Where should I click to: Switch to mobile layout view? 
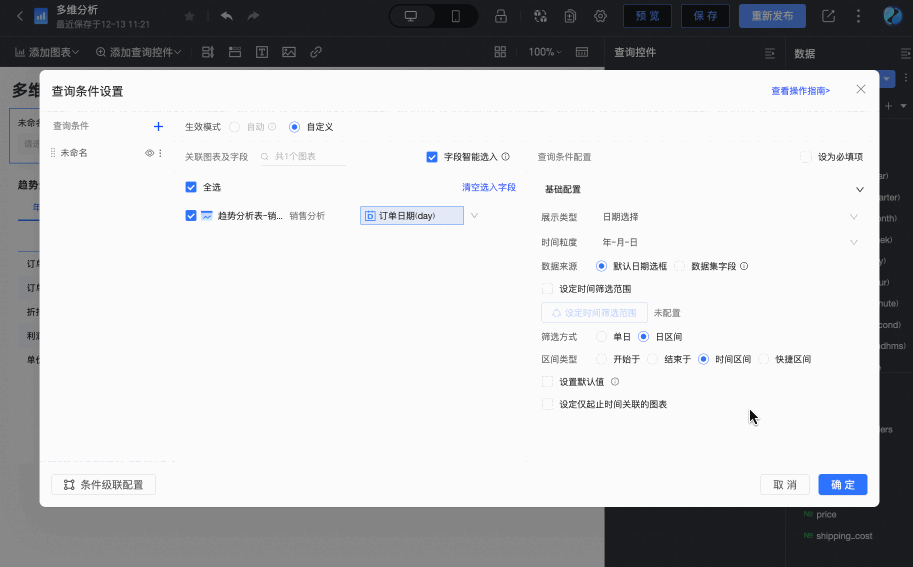pos(456,16)
